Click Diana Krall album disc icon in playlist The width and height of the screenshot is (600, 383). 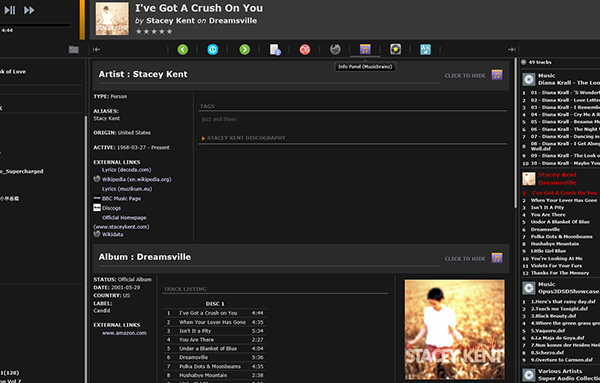coord(529,79)
